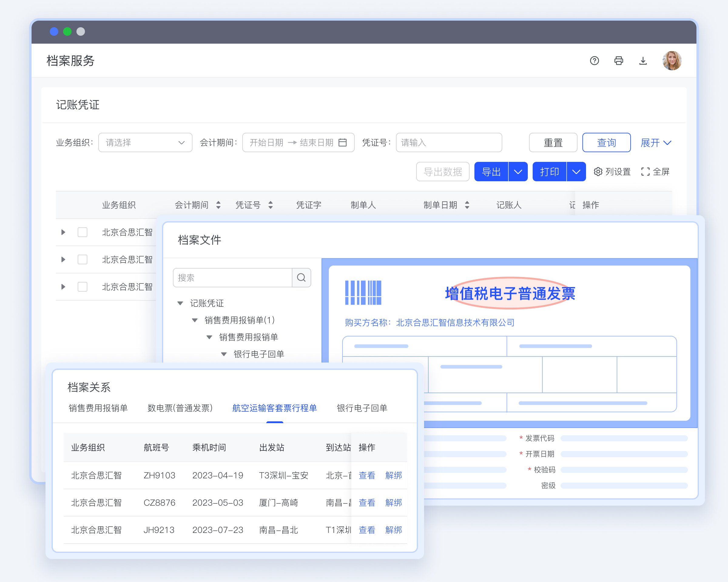Click 解绑 link for flight ZH9103
Viewport: 728px width, 582px height.
coord(393,475)
